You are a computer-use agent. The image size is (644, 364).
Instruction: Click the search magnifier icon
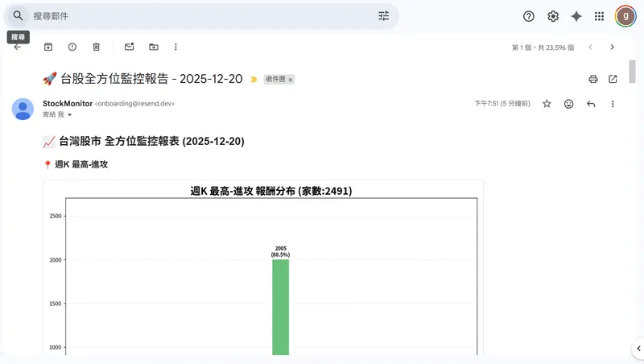tap(18, 15)
